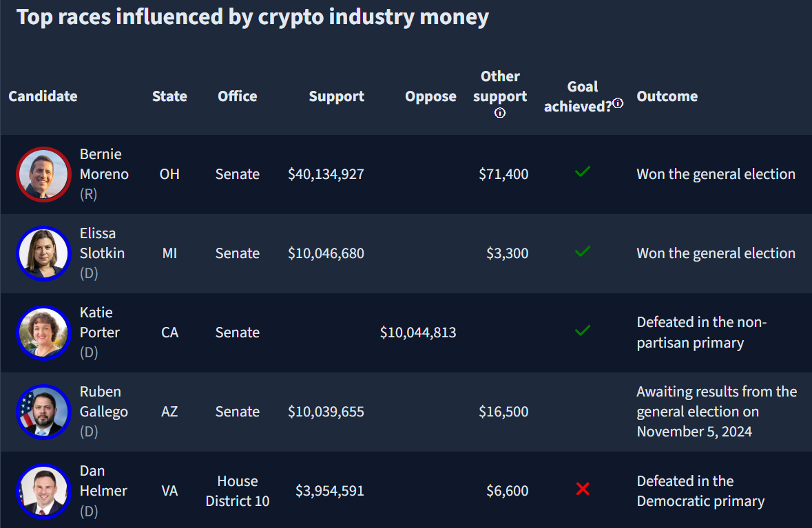Open Elissa Slotkin's profile photo
The image size is (812, 528).
[x=43, y=253]
